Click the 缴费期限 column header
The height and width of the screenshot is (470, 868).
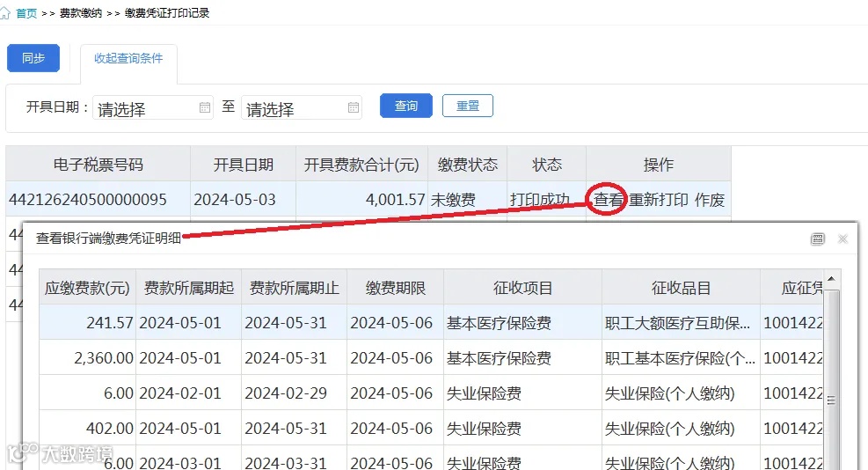[x=395, y=288]
